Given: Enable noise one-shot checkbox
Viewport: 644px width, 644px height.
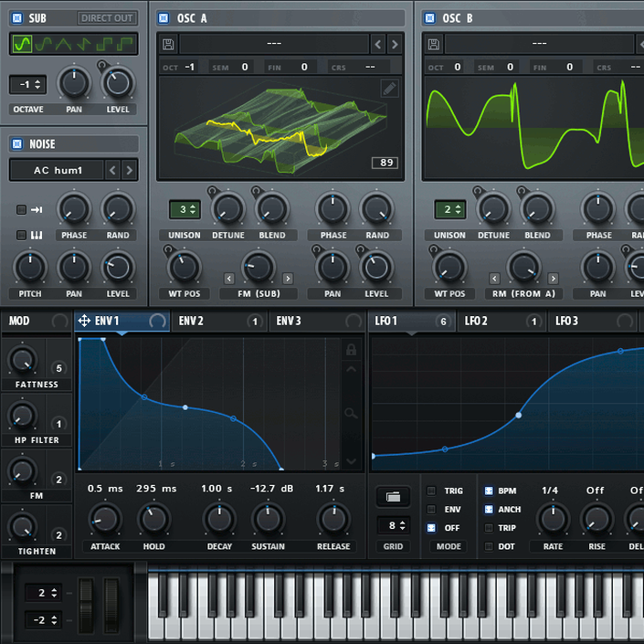Looking at the screenshot, I should coord(21,210).
